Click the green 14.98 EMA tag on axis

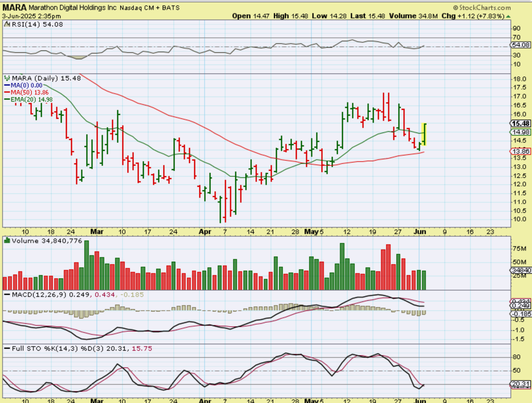tap(520, 132)
